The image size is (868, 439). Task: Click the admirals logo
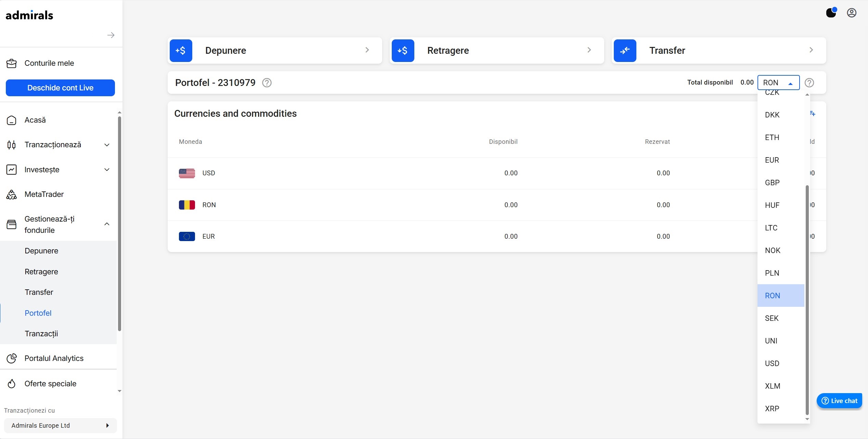(x=29, y=15)
